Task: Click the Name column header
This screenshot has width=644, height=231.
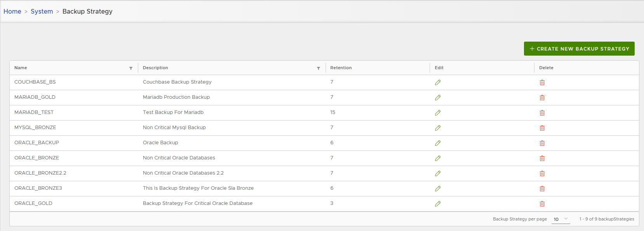Action: click(x=21, y=68)
